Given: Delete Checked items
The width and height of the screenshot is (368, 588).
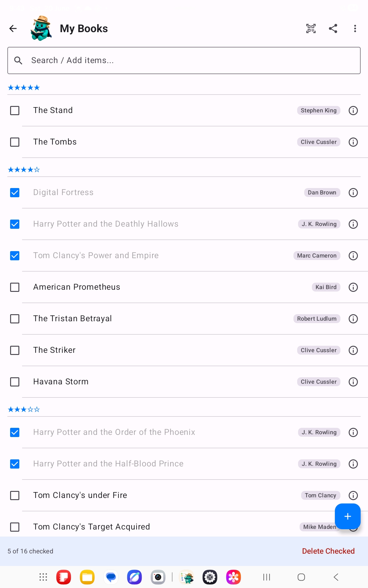Looking at the screenshot, I should tap(328, 551).
